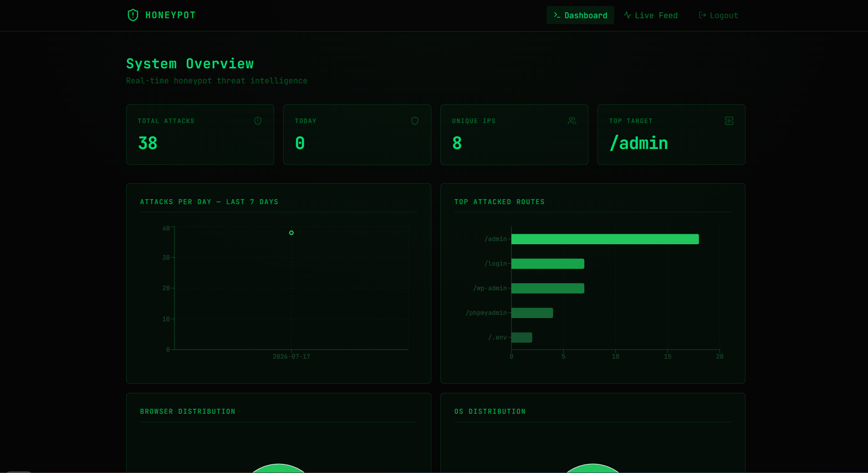Click the TOP TARGET card label

631,121
